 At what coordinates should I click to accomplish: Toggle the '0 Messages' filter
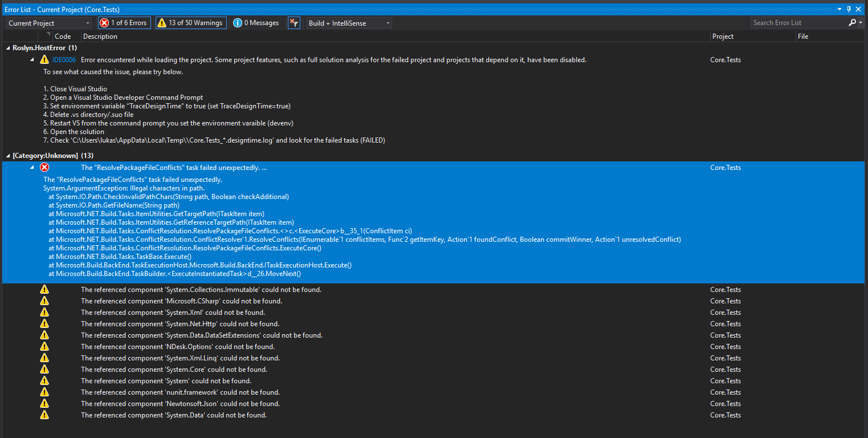click(256, 23)
